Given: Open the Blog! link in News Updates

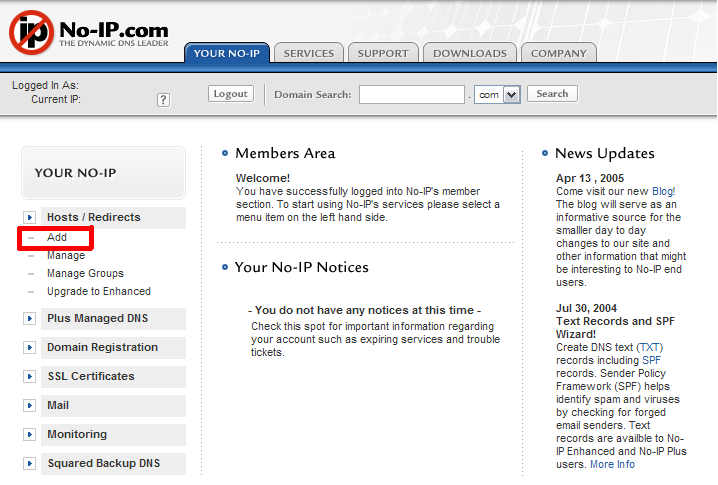Looking at the screenshot, I should [x=663, y=190].
